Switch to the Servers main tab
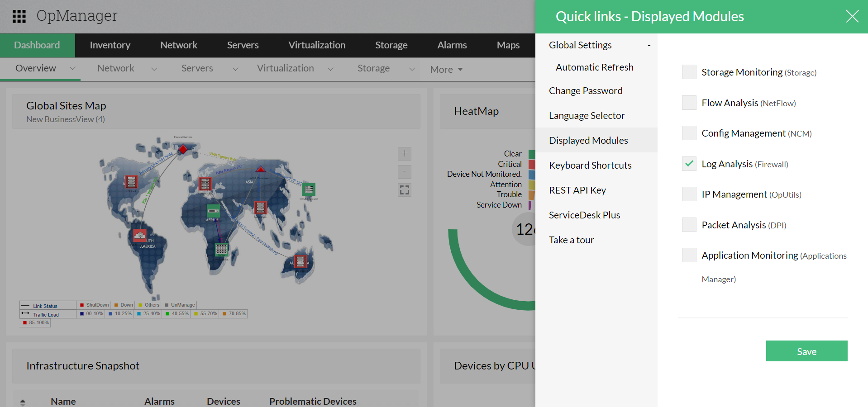 (243, 45)
